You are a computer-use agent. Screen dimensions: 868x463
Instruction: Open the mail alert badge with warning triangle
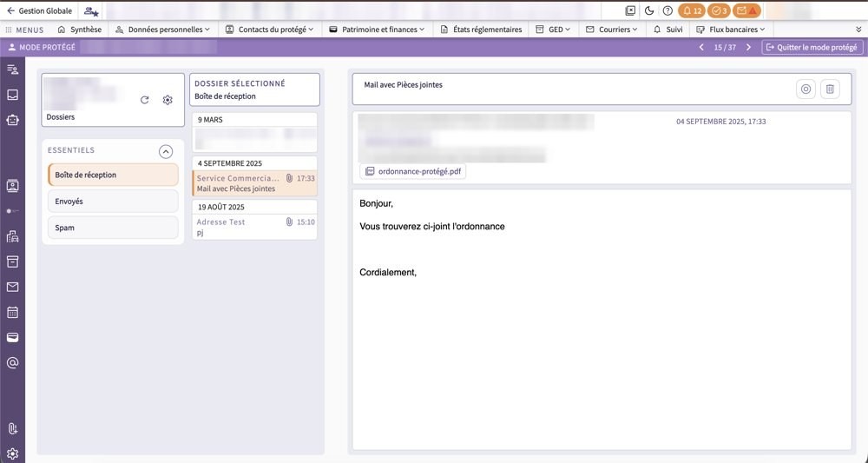pyautogui.click(x=746, y=10)
